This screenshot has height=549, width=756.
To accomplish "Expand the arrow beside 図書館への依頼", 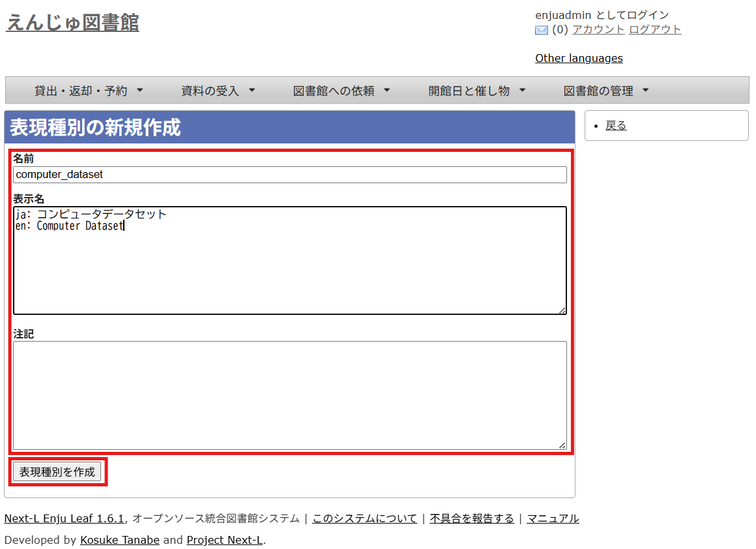I will point(386,90).
